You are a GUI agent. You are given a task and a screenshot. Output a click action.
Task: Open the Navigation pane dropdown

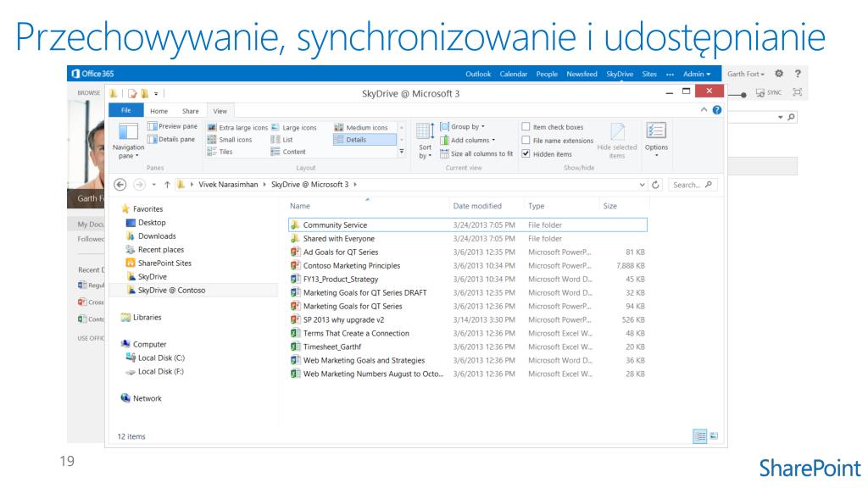[128, 141]
